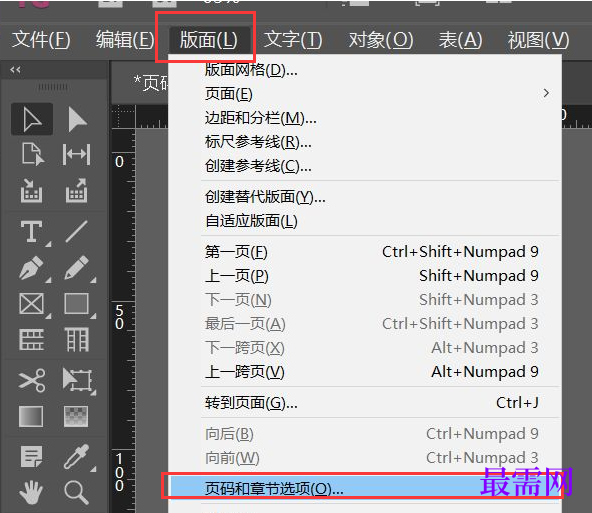Expand the 页面(E) submenu arrow

(546, 93)
